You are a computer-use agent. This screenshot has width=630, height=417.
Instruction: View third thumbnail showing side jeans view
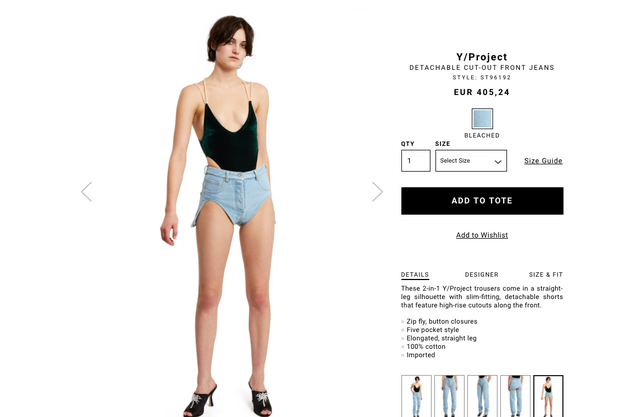482,396
